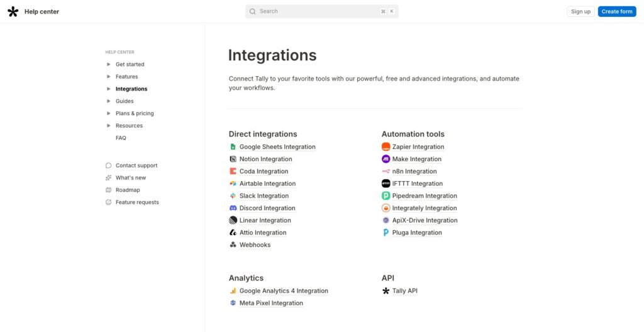The width and height of the screenshot is (644, 332).
Task: Click the Contact support chat bubble icon
Action: [x=108, y=165]
